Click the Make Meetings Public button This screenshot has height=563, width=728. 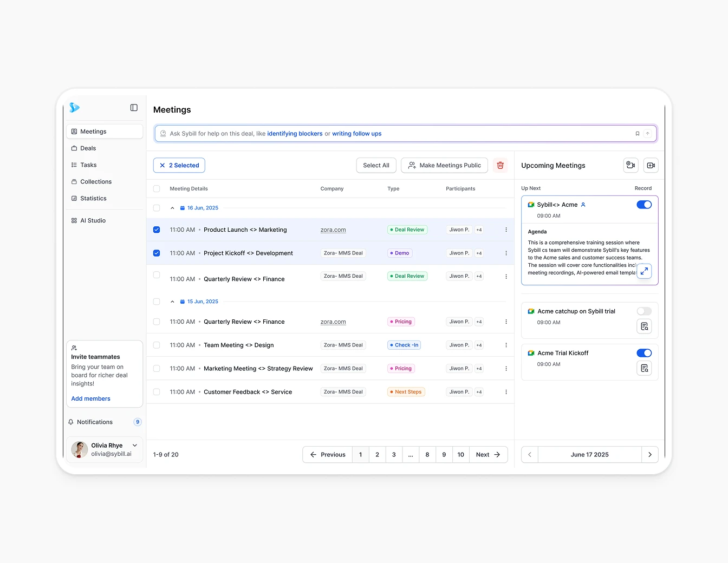click(x=444, y=165)
